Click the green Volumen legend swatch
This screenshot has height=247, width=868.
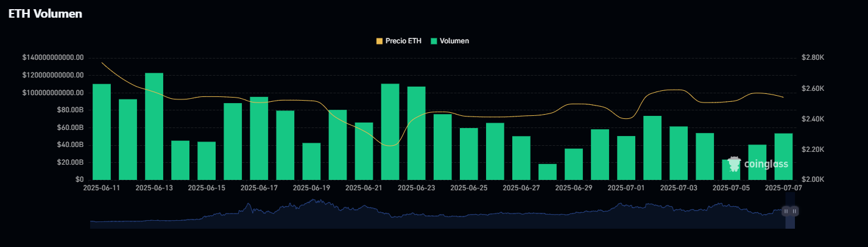click(x=433, y=41)
